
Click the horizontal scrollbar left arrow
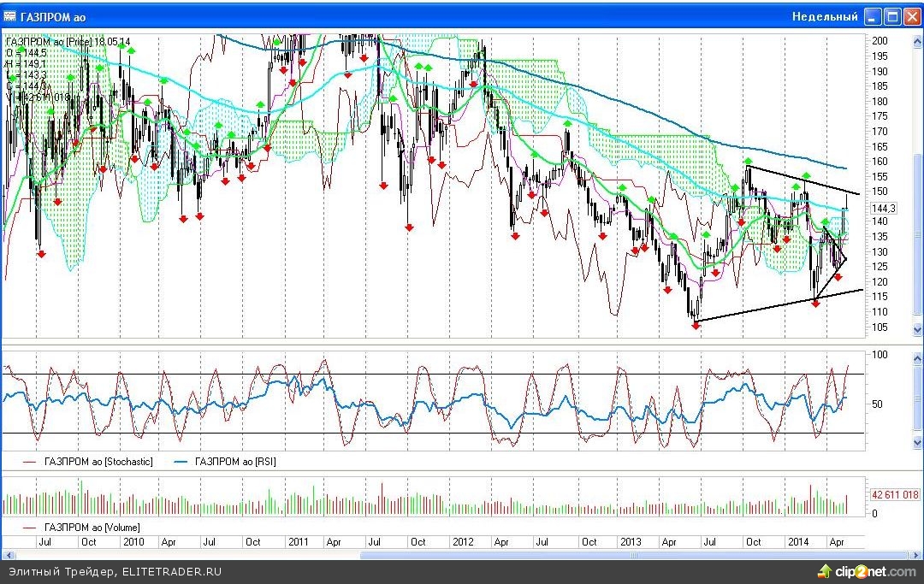(9, 556)
